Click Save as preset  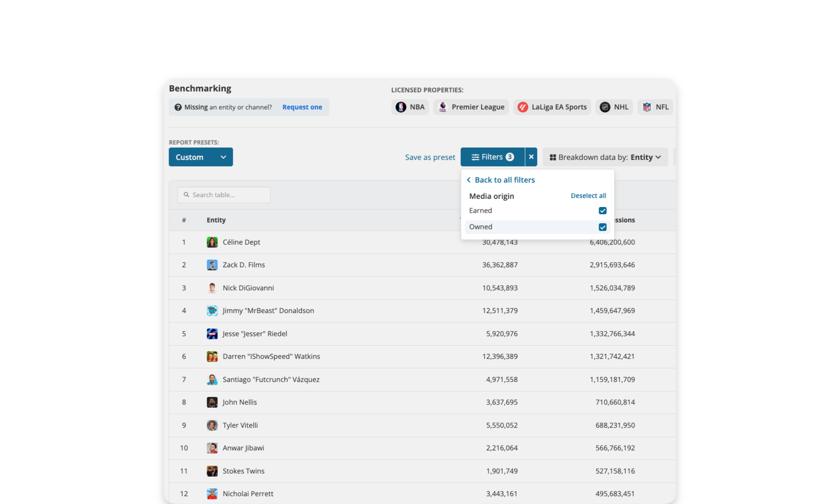pyautogui.click(x=430, y=157)
